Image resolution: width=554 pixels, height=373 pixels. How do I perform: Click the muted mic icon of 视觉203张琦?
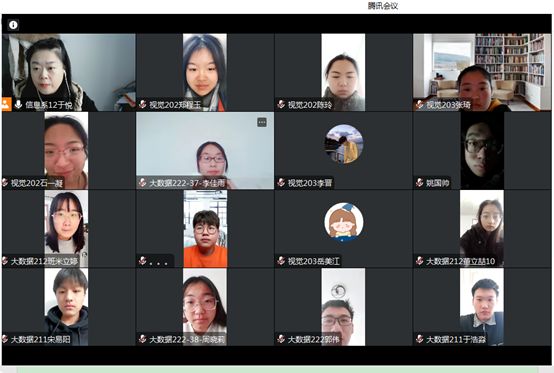[420, 105]
